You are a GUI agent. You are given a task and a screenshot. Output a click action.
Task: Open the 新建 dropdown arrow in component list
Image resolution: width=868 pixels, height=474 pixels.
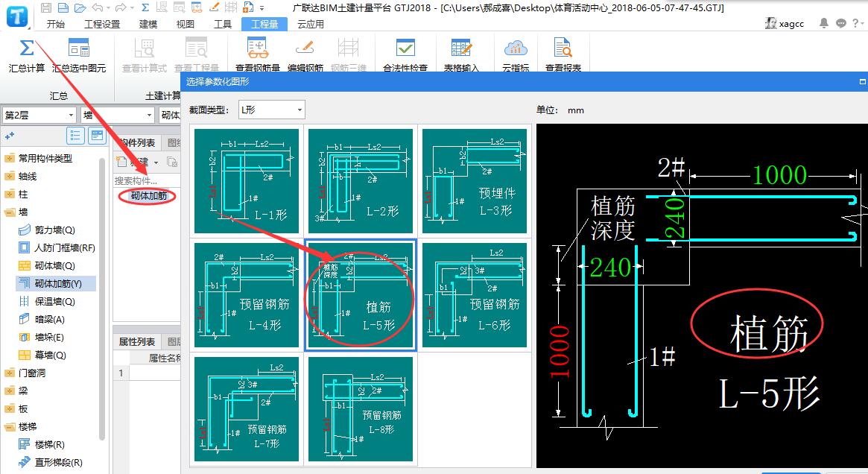[x=156, y=162]
